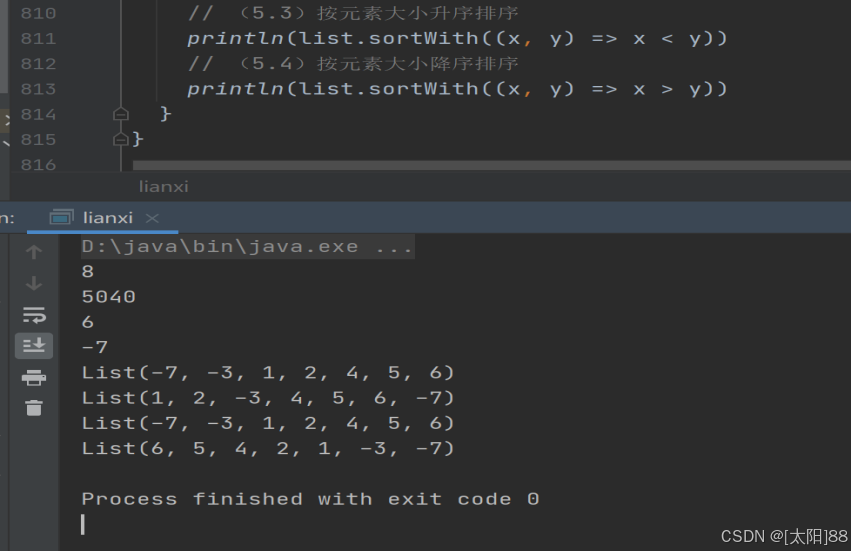Click line number 816 in the gutter

click(38, 165)
